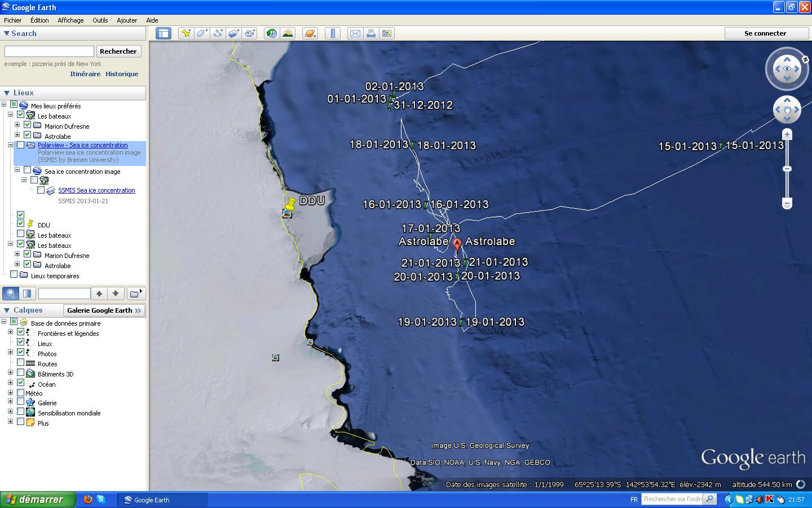This screenshot has width=812, height=508.
Task: Add a placemark with the yellow pin tool
Action: pos(186,33)
